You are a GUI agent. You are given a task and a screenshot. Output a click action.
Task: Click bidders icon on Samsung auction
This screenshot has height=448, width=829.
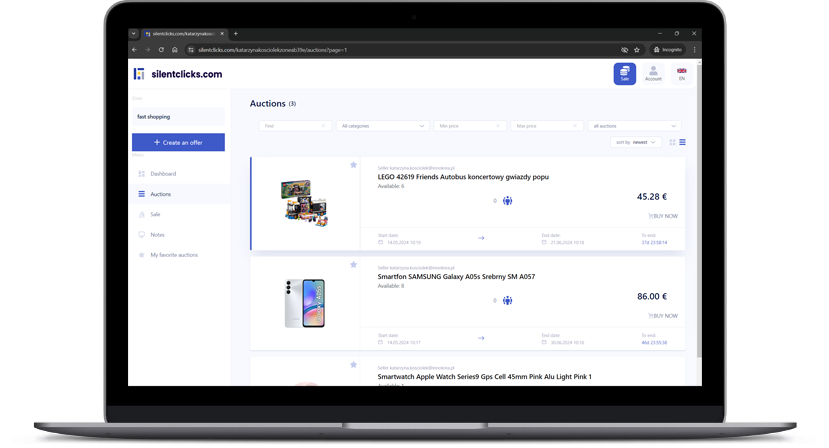pyautogui.click(x=507, y=300)
